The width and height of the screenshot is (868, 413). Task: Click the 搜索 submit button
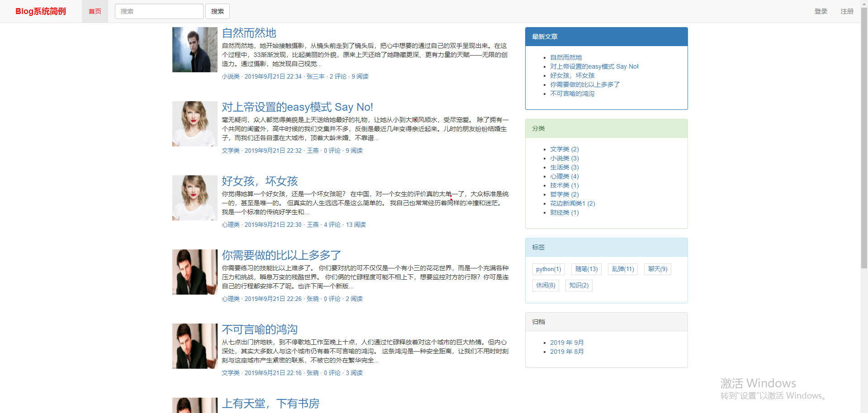[x=218, y=11]
